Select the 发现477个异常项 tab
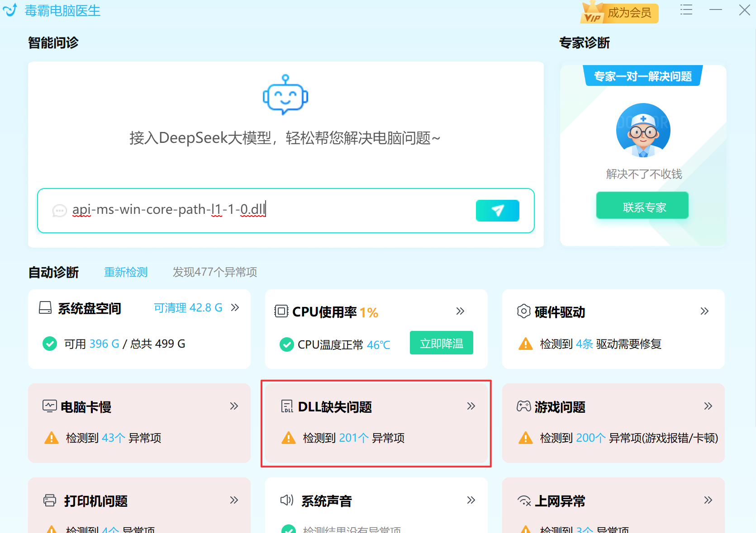This screenshot has width=756, height=533. (214, 272)
